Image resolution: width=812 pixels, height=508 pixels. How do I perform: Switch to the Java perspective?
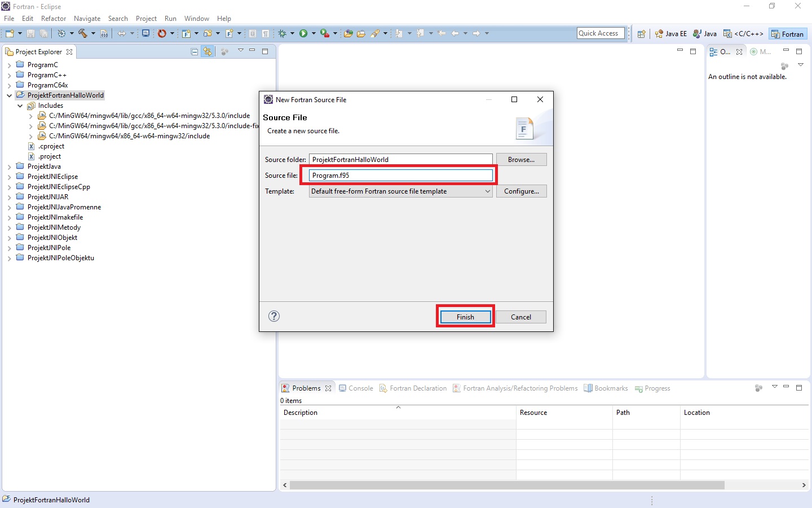click(705, 34)
